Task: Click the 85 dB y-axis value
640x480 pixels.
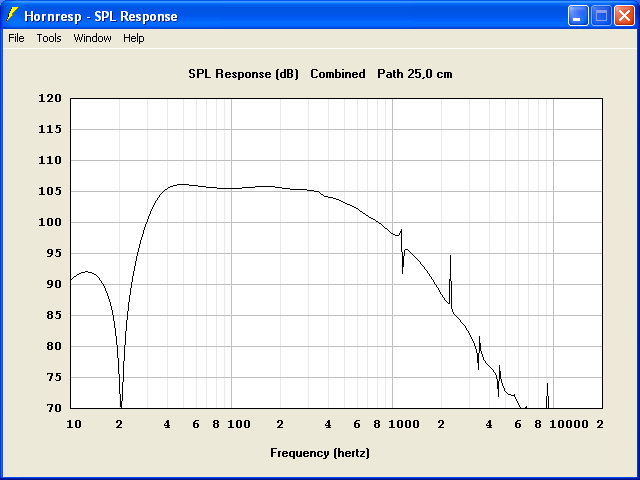Action: pyautogui.click(x=54, y=316)
